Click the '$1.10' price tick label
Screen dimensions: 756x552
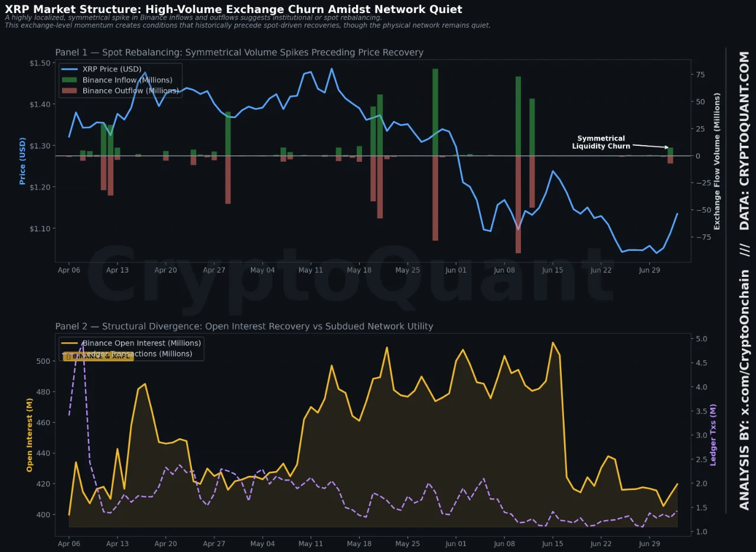click(x=40, y=228)
